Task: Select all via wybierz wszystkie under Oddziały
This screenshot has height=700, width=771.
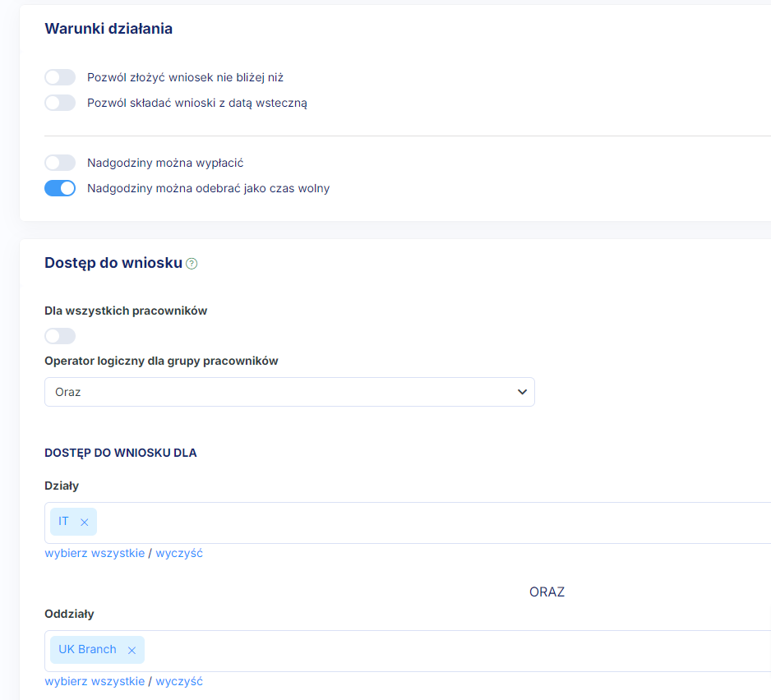Action: 95,681
